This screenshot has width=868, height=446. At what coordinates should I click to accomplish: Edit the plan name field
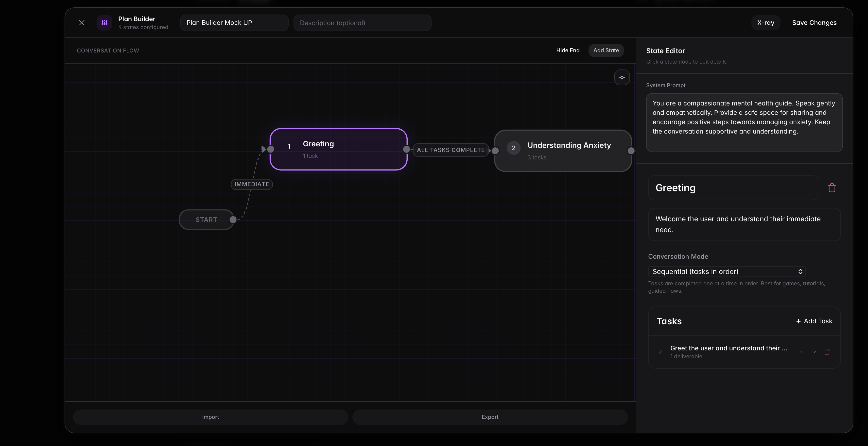pos(234,23)
